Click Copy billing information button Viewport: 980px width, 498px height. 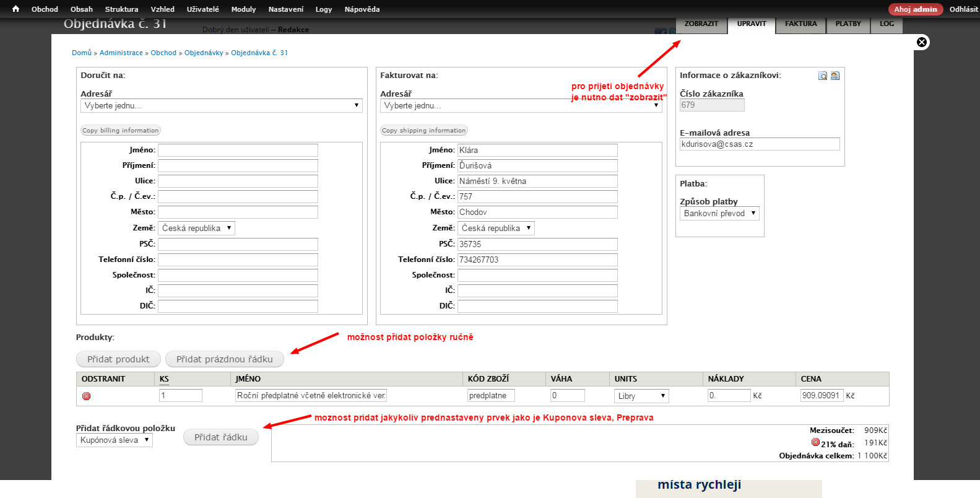pos(121,131)
